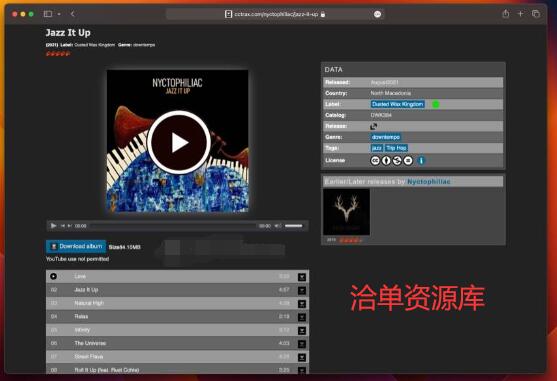Start playback with the player bar play icon
The image size is (557, 381).
click(x=53, y=225)
